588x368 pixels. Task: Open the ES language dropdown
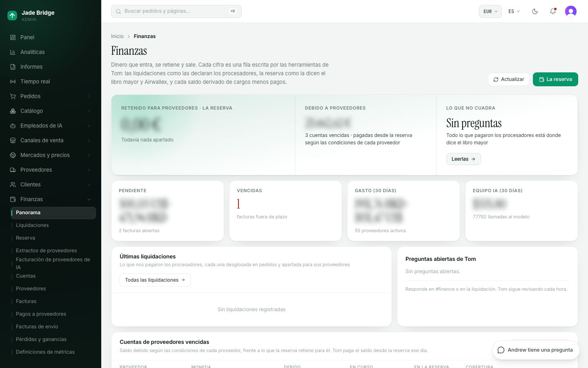coord(514,11)
